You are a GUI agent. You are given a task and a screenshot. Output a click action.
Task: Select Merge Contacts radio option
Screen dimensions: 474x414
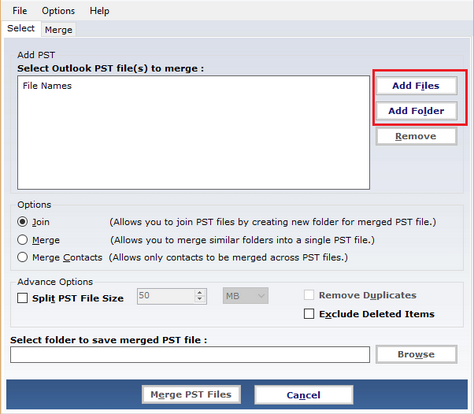point(22,257)
